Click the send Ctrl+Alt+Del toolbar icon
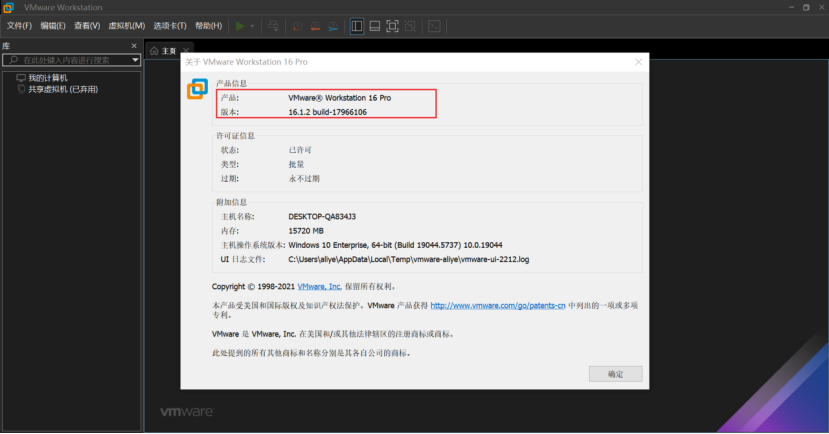Screen dimensions: 829x434 click(x=273, y=26)
